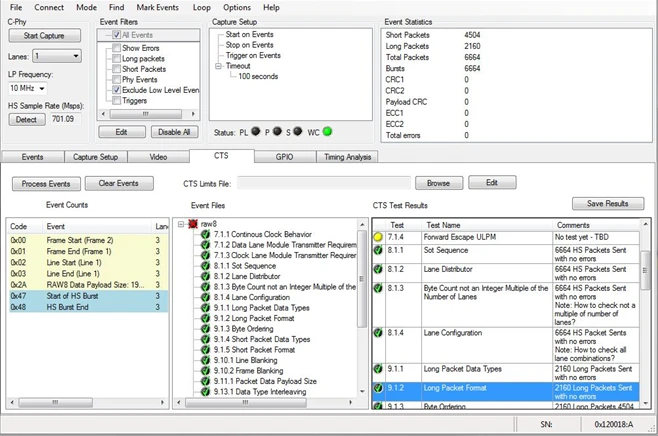Toggle the Short Packets event filter
658x436 pixels.
click(115, 69)
